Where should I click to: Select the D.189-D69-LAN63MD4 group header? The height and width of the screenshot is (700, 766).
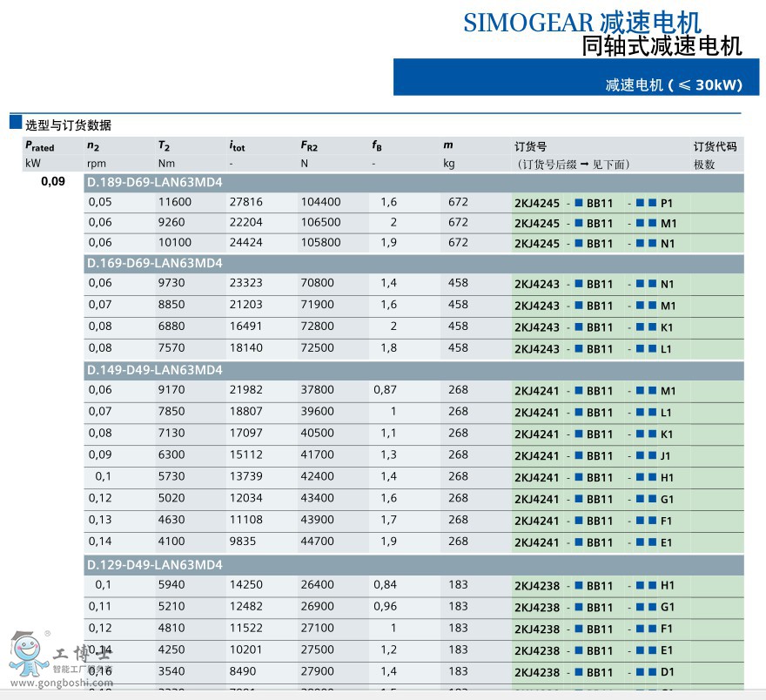(x=154, y=182)
